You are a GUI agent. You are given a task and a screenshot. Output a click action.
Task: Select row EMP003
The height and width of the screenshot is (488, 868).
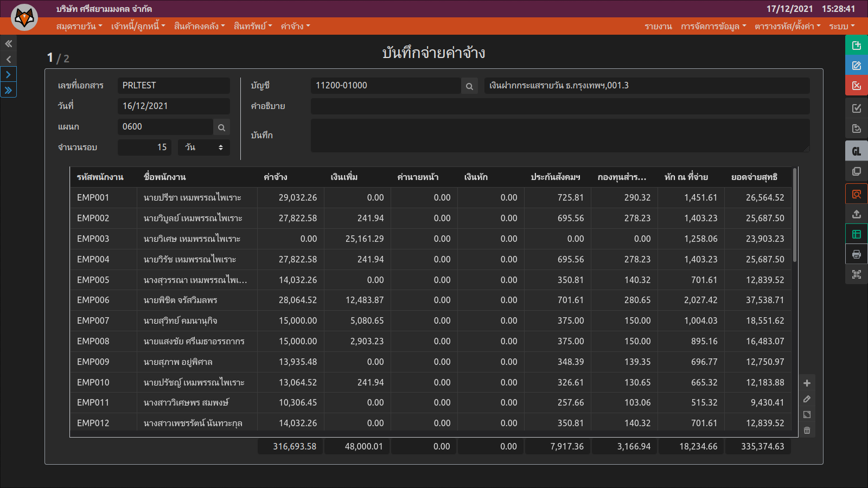tap(431, 239)
